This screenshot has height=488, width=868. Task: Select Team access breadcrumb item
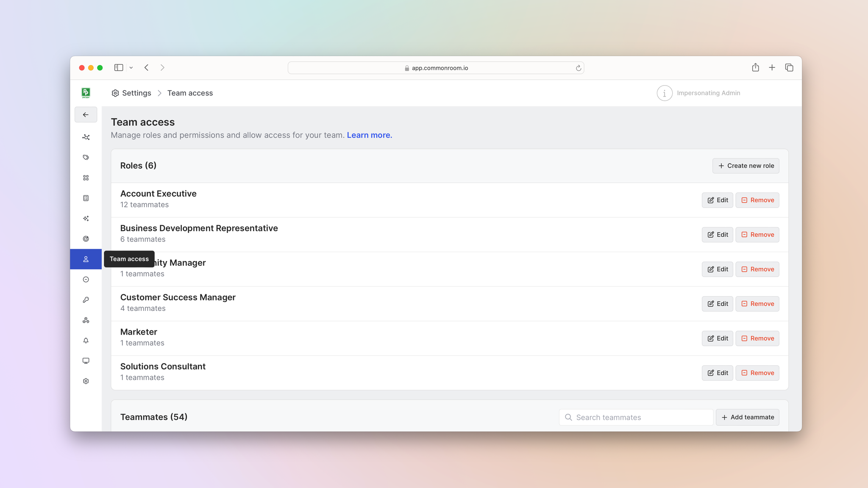point(190,93)
